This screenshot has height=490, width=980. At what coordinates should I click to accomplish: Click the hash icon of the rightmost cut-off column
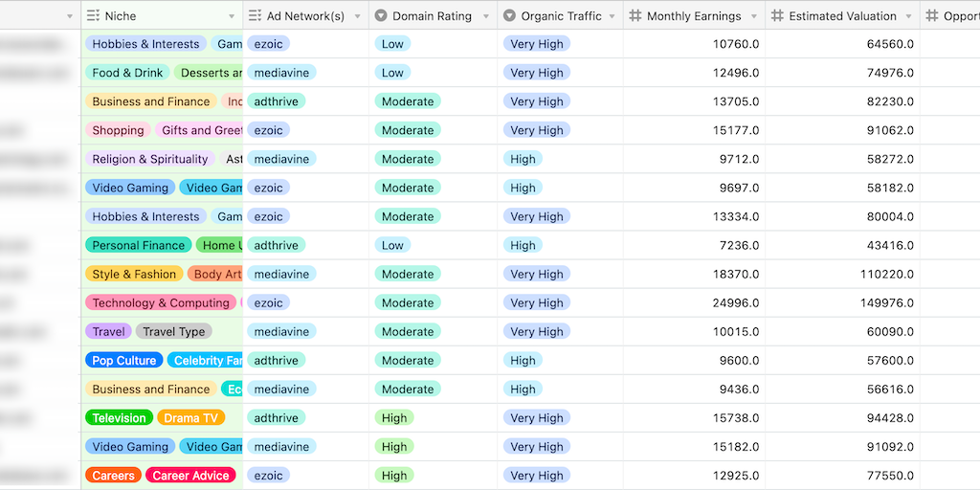[932, 16]
